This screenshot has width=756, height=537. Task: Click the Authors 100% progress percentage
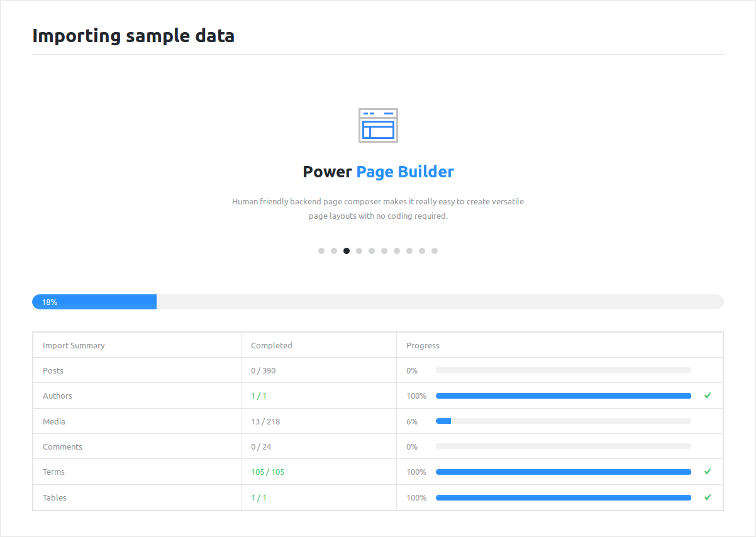coord(416,396)
